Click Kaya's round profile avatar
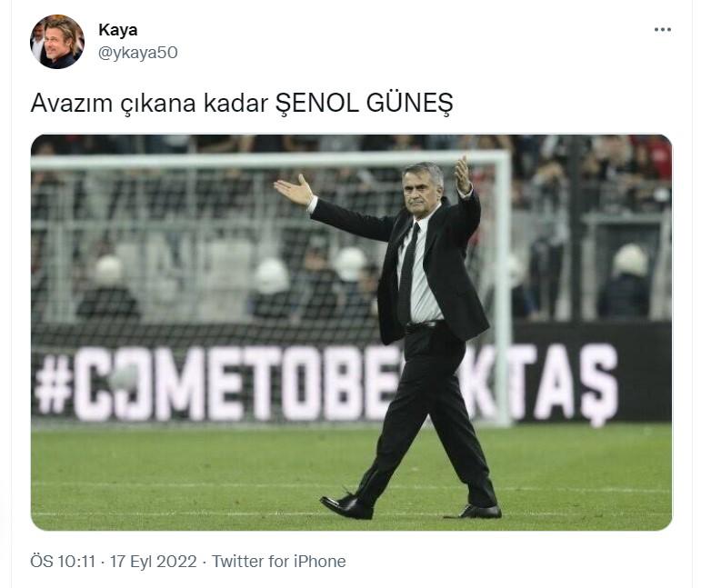Viewport: 701px width, 588px height. point(57,42)
